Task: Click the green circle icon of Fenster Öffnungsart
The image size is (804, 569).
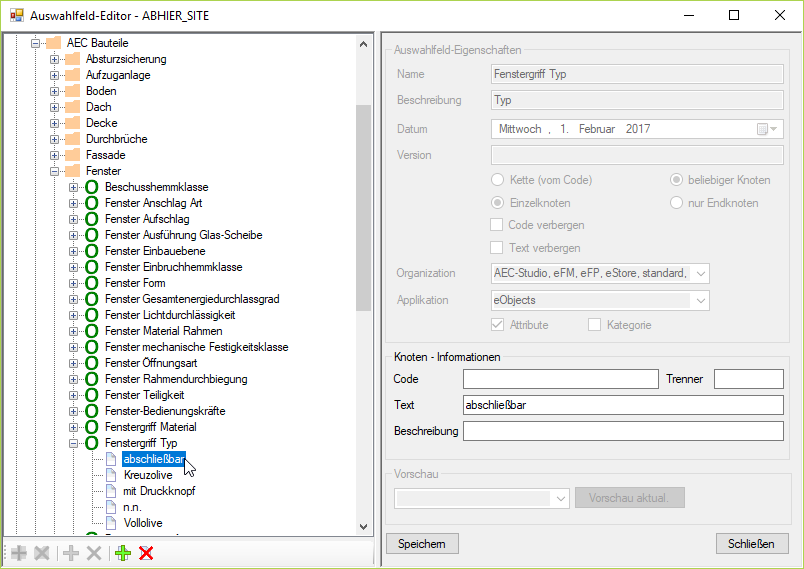Action: point(91,363)
